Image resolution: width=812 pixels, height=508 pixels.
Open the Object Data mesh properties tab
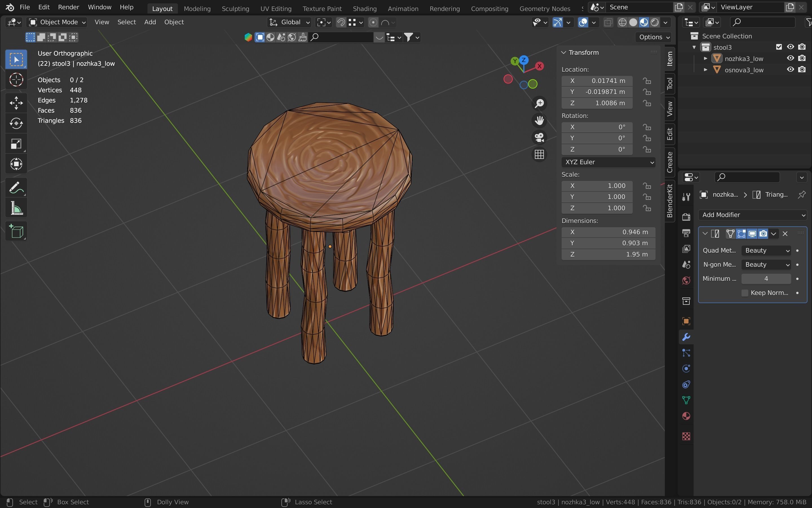[x=686, y=400]
